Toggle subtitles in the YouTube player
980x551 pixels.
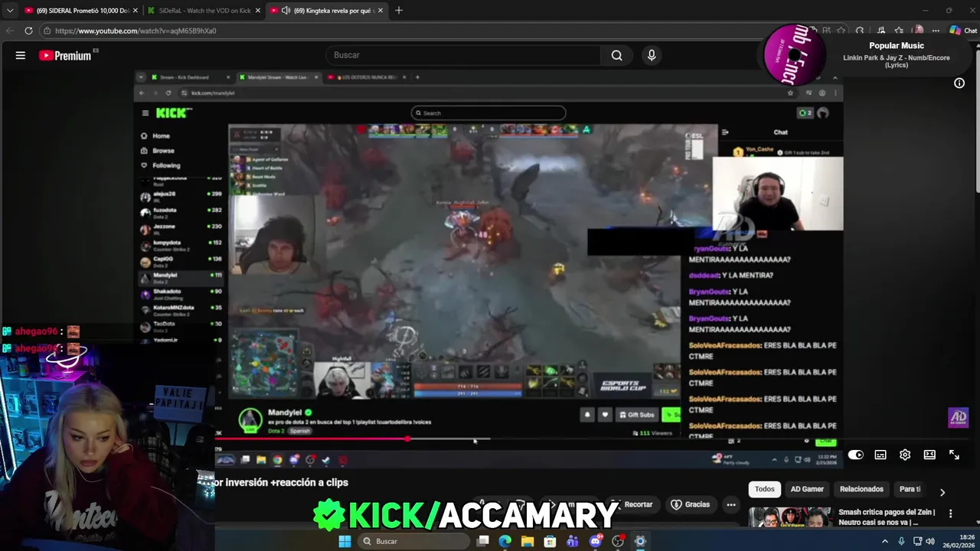880,455
